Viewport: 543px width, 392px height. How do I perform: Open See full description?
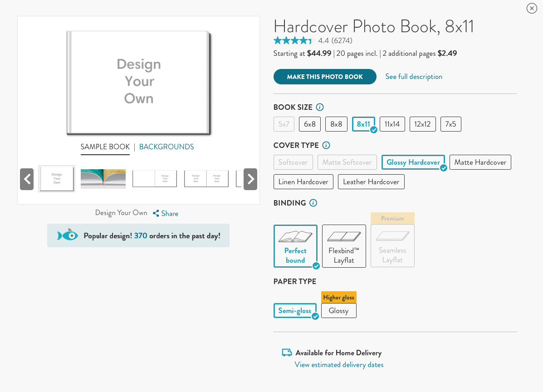(x=413, y=76)
